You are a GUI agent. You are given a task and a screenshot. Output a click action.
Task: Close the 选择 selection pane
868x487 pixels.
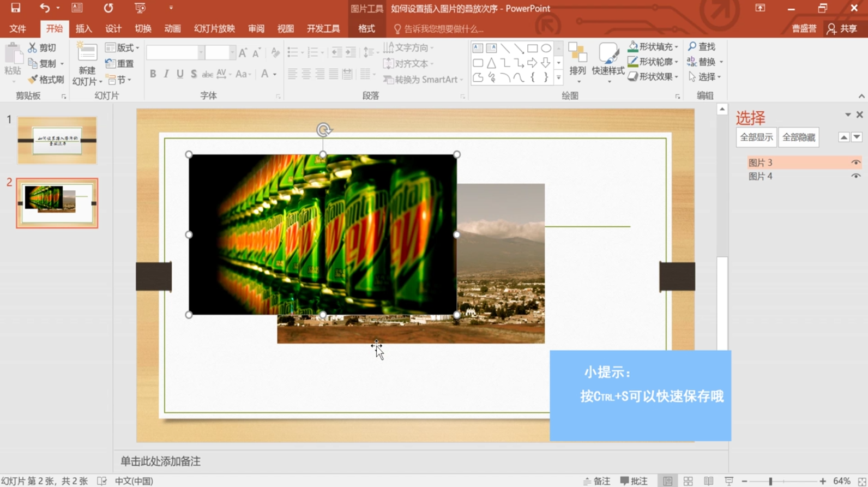pyautogui.click(x=860, y=115)
